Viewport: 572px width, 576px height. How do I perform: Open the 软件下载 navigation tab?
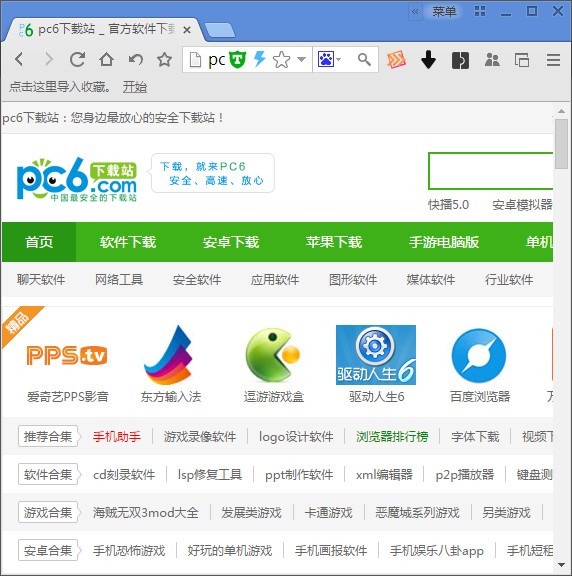[x=128, y=242]
